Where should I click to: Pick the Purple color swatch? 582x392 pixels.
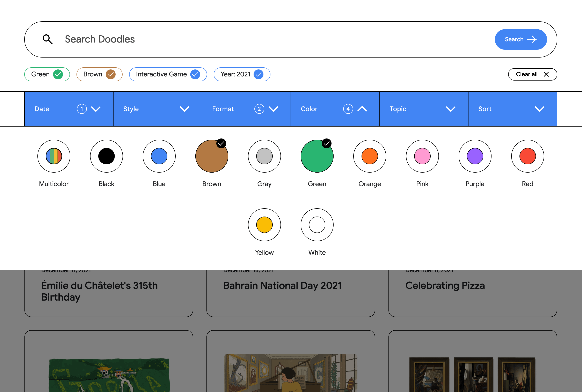(475, 156)
